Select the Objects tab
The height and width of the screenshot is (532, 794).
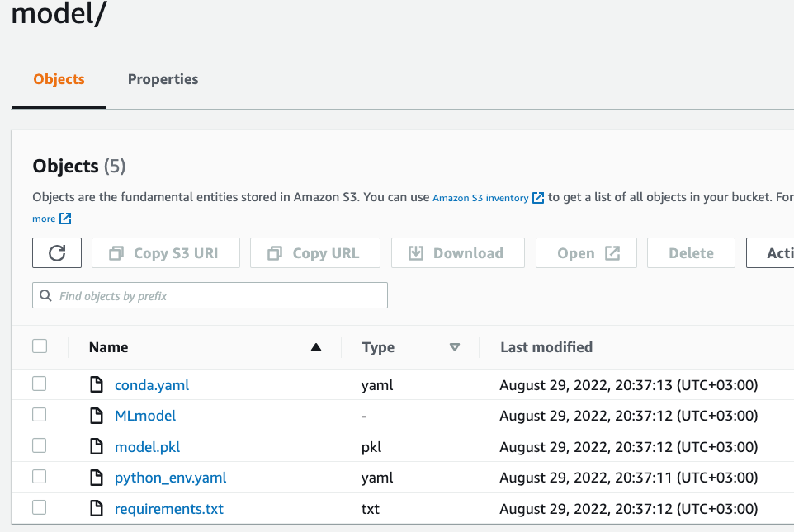tap(58, 79)
